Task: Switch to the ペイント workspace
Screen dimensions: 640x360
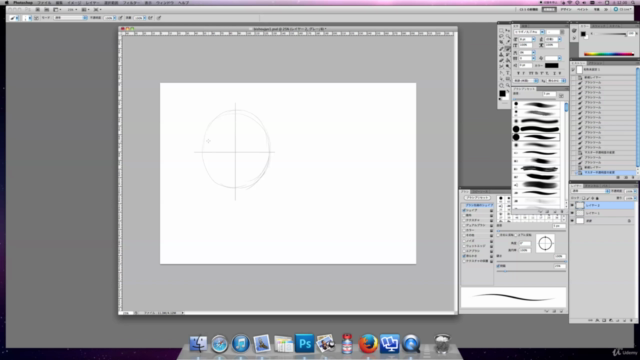Action: (582, 9)
